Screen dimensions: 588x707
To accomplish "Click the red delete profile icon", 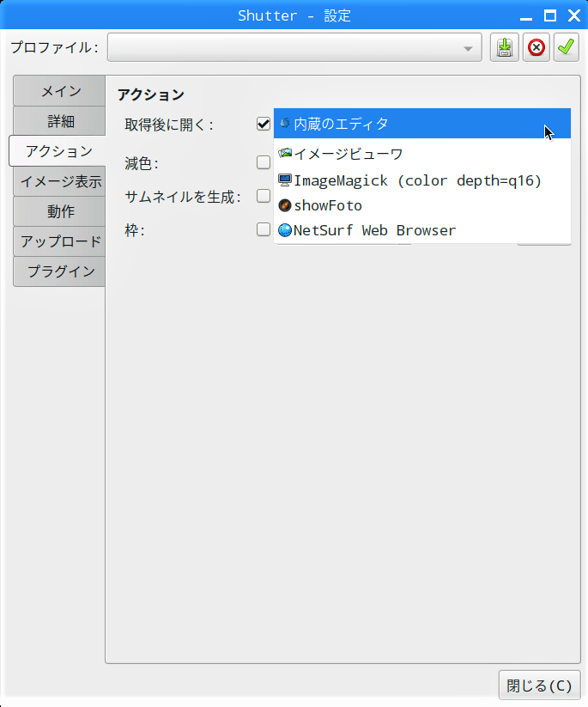I will pyautogui.click(x=536, y=47).
